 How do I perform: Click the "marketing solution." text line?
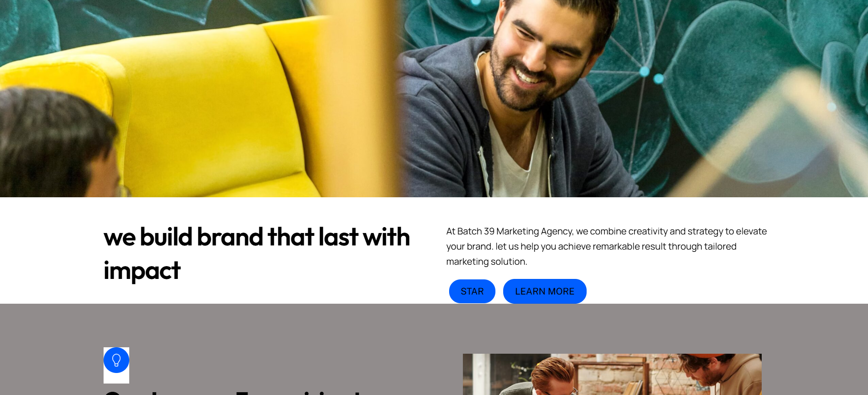(x=487, y=261)
